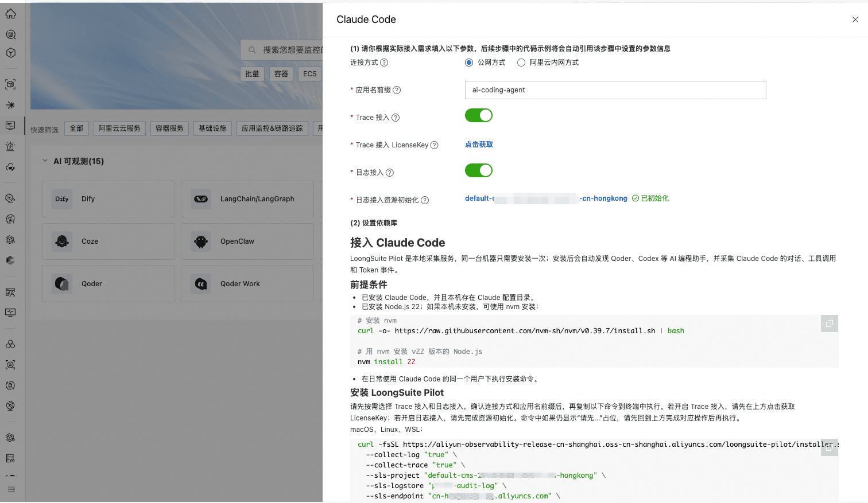Show help for 日志接入

390,173
